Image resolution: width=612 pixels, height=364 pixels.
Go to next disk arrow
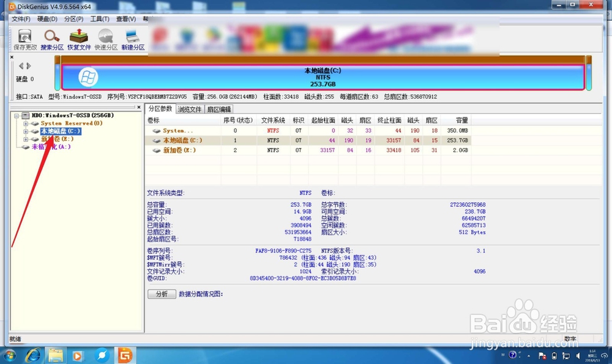point(29,66)
